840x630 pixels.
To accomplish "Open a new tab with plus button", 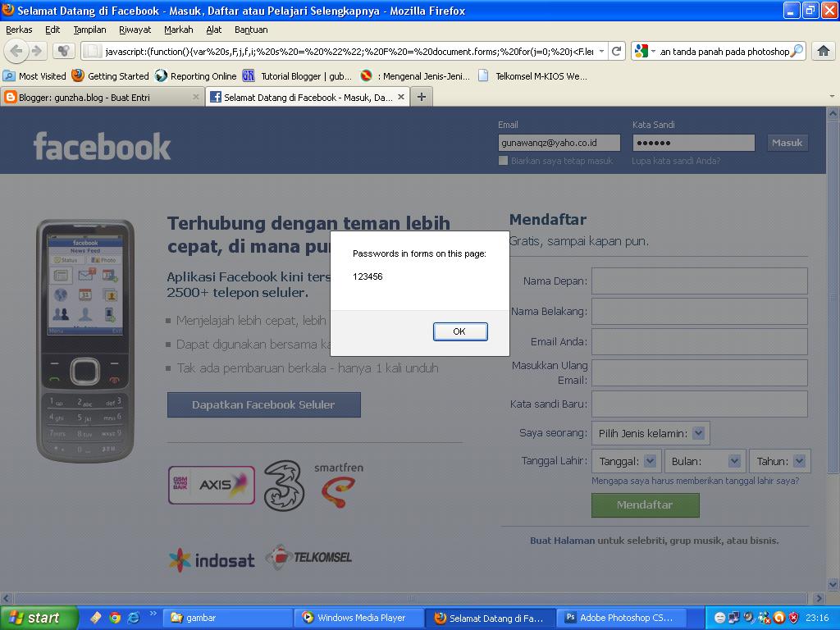I will (x=422, y=97).
